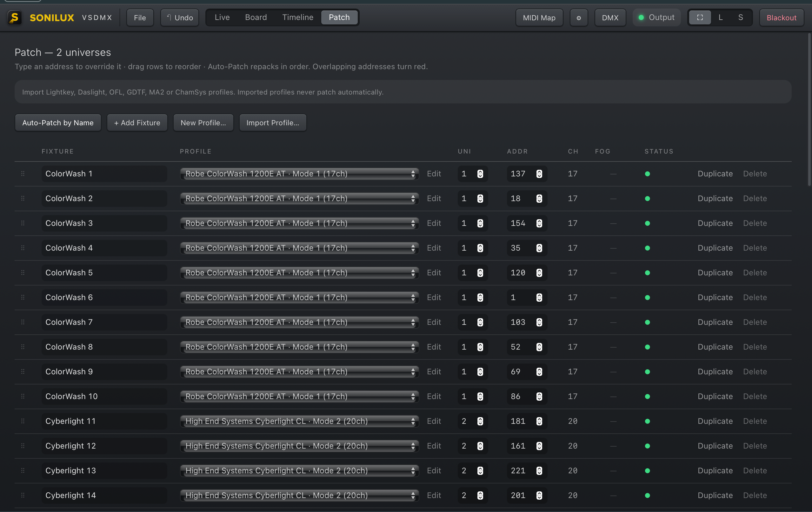The image size is (812, 512).
Task: Switch to the Board tab
Action: click(256, 17)
